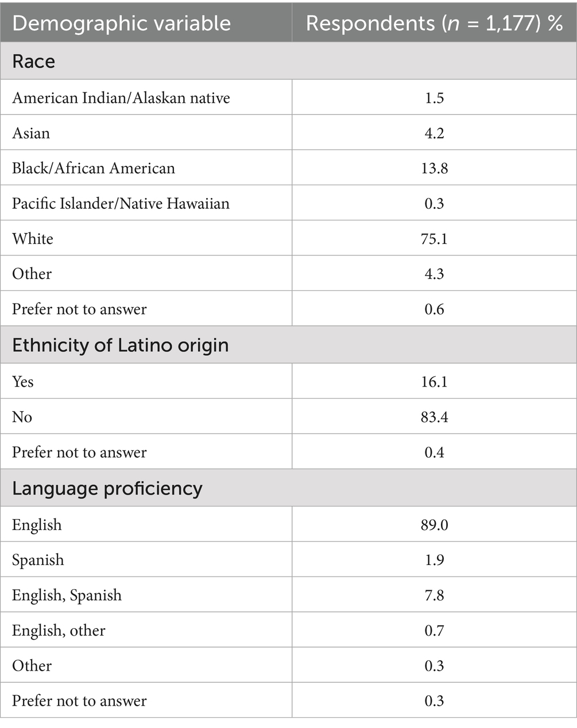Screen dimensions: 577x728
Task: Select the "Race" section heading row
Action: (34, 61)
